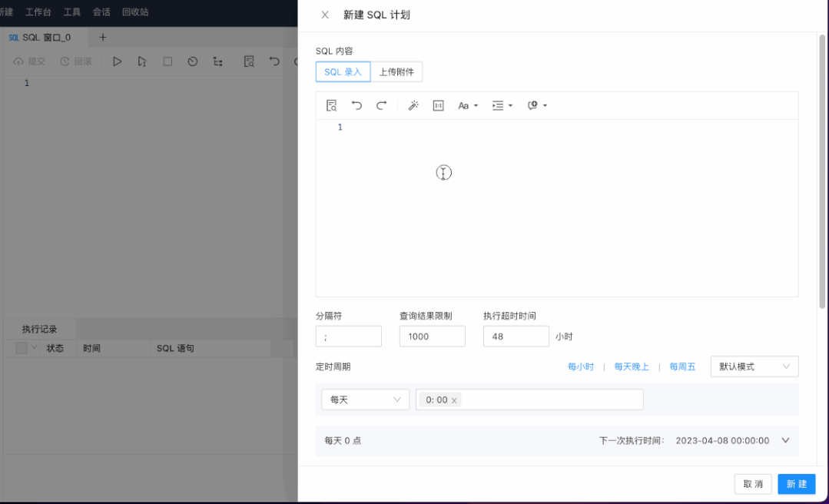
Task: Click the undo arrow in the SQL plan editor
Action: coord(356,105)
